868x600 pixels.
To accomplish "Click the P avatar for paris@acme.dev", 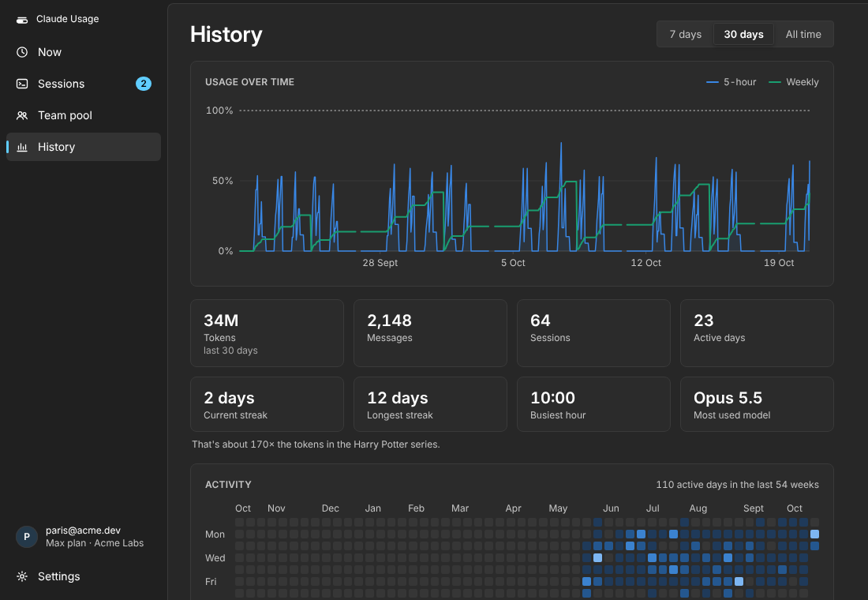I will point(27,536).
